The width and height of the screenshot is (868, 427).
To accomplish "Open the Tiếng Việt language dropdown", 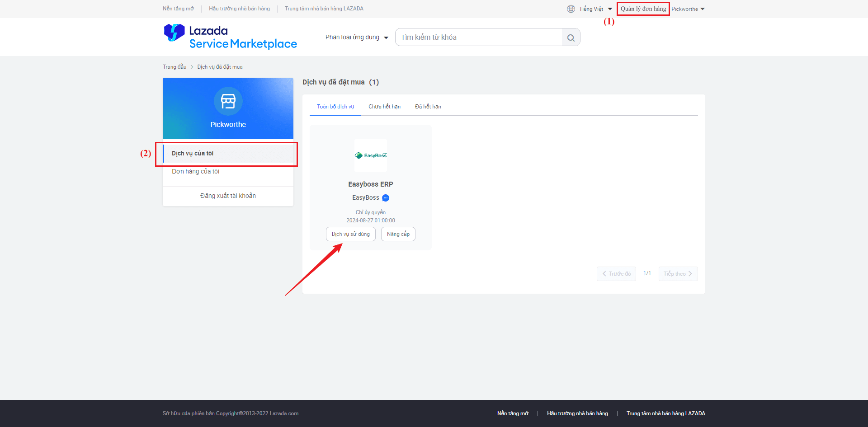I will [x=595, y=9].
